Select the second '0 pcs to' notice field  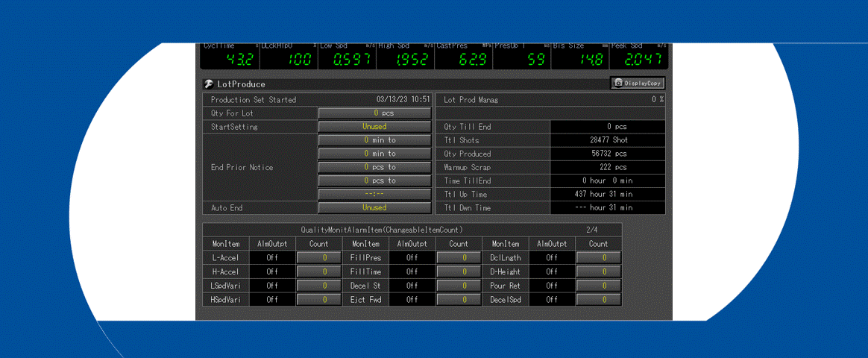[375, 180]
